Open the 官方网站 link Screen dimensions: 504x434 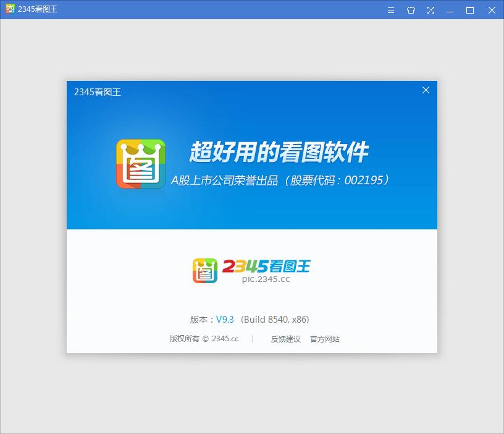click(x=325, y=339)
